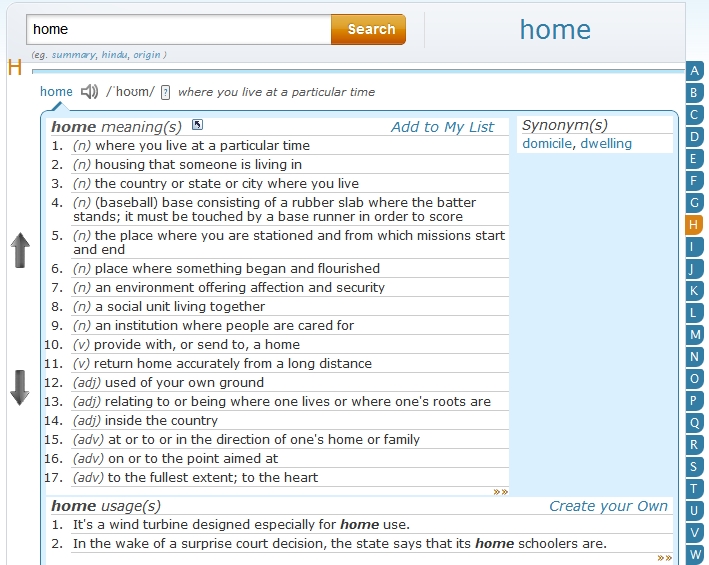Open the home word tab

56,92
